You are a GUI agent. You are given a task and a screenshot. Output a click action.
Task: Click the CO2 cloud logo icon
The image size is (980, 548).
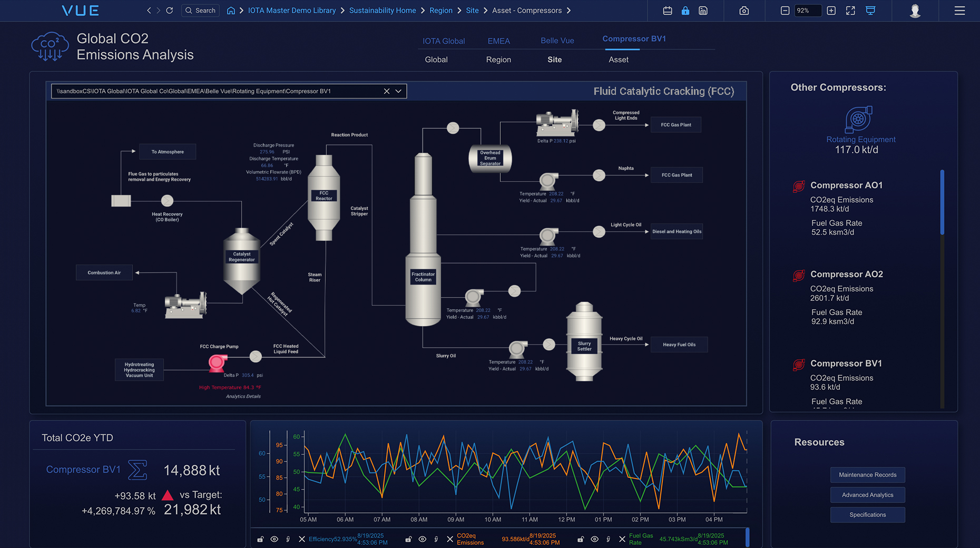50,47
